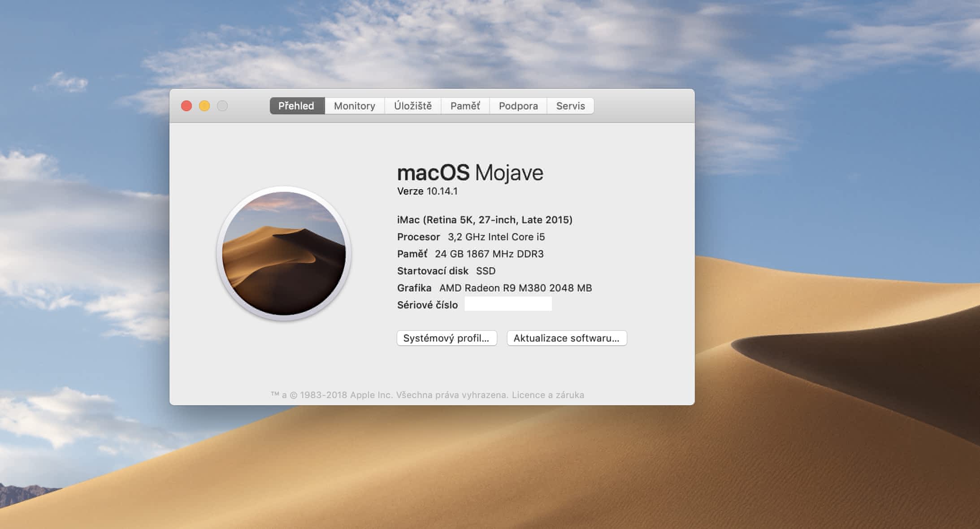Show the Podpora tab
The image size is (980, 529).
pyautogui.click(x=518, y=106)
